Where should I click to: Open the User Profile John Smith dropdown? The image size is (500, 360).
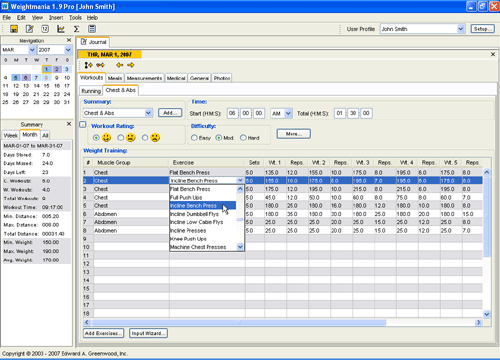(461, 29)
